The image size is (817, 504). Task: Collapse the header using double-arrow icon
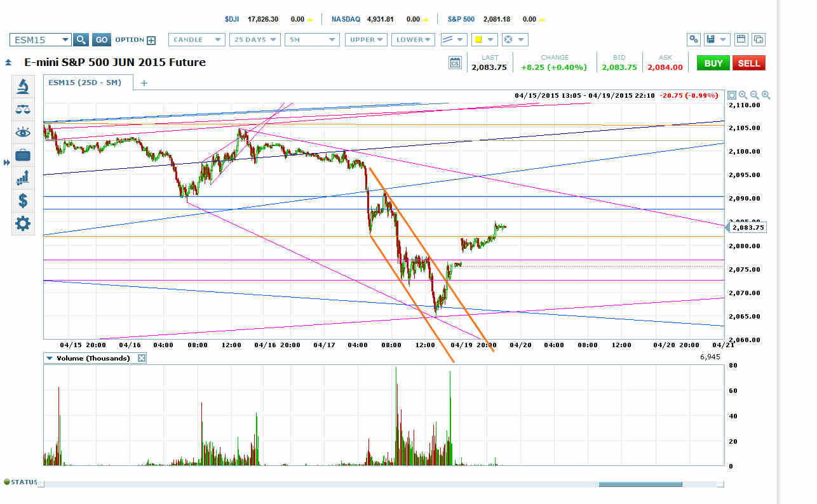tap(8, 63)
